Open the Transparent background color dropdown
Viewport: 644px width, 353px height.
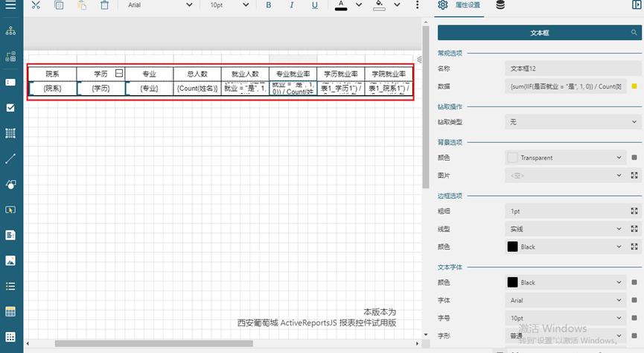566,158
